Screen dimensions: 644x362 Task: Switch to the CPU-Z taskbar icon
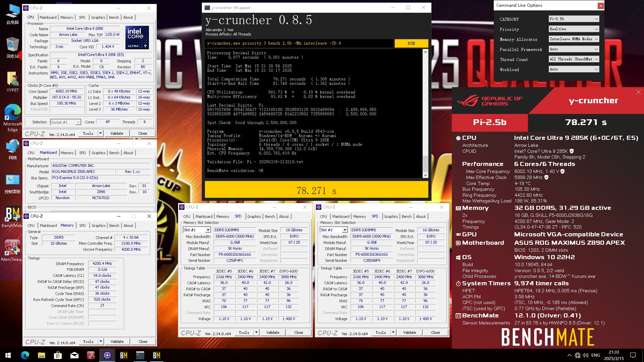tap(107, 355)
